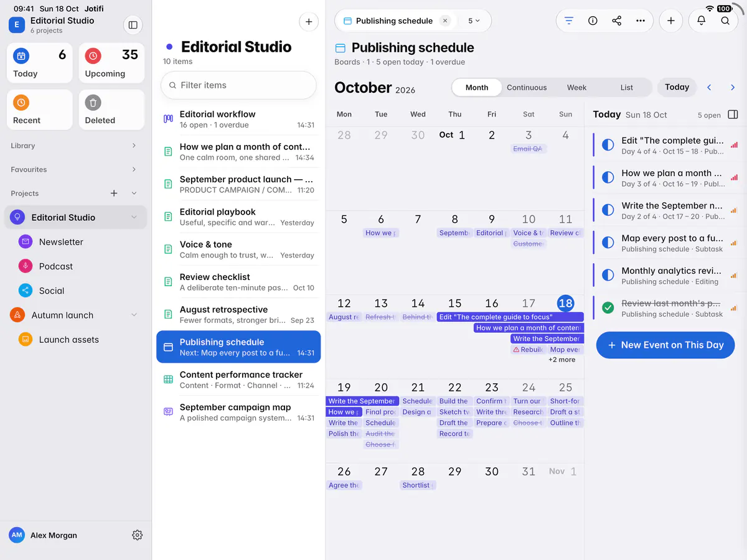Image resolution: width=747 pixels, height=560 pixels.
Task: Open Shortlist event on 28th
Action: tap(418, 485)
